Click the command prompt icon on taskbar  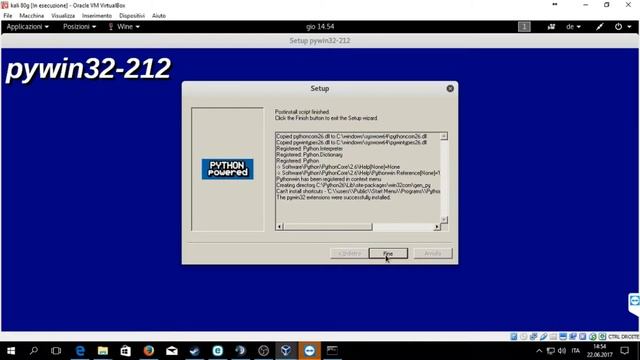click(332, 351)
